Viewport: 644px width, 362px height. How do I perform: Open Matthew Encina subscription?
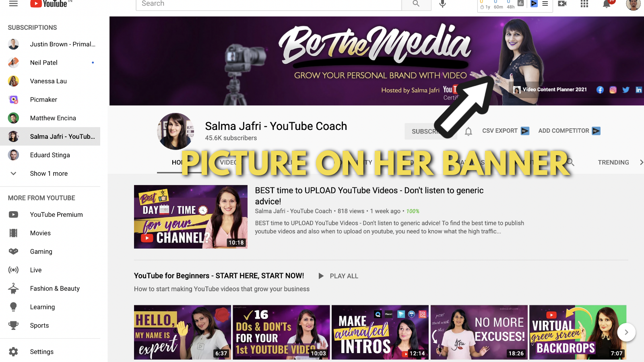click(x=50, y=118)
